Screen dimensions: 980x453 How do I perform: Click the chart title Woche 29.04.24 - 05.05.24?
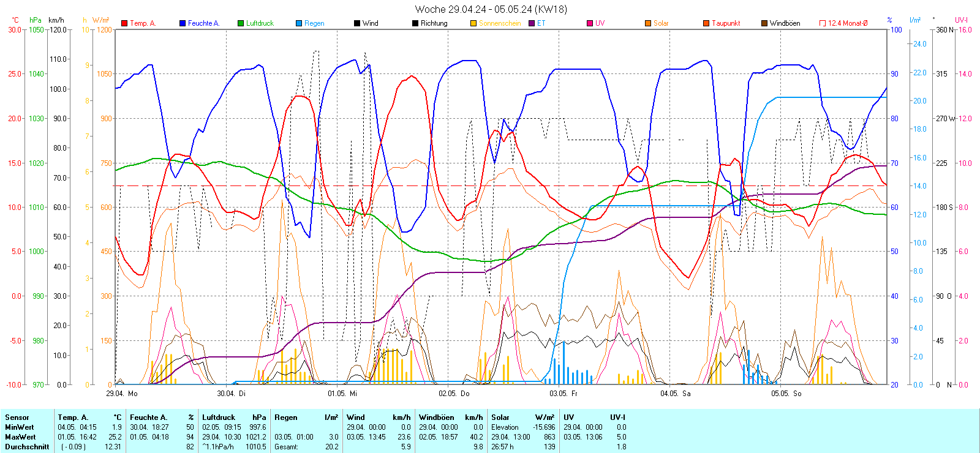point(491,9)
